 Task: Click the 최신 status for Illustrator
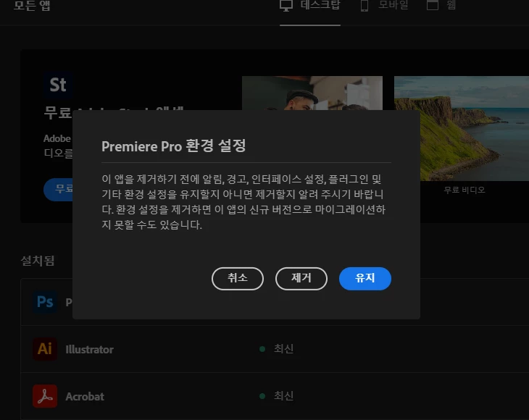[x=283, y=349]
